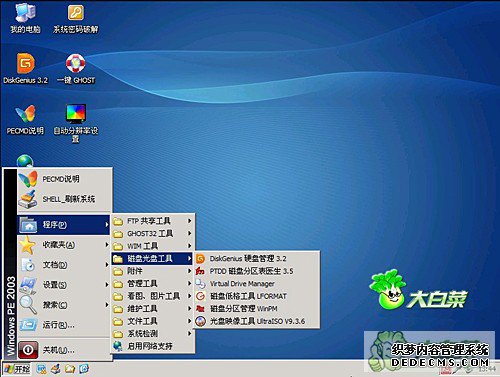
Task: Click the 开始 Start button
Action: click(x=16, y=369)
